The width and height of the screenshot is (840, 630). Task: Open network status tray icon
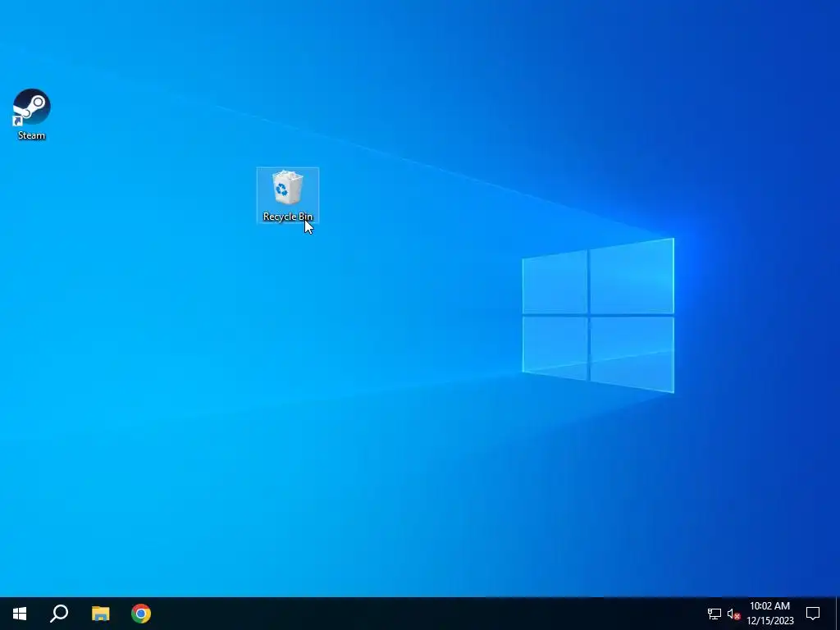click(x=714, y=614)
